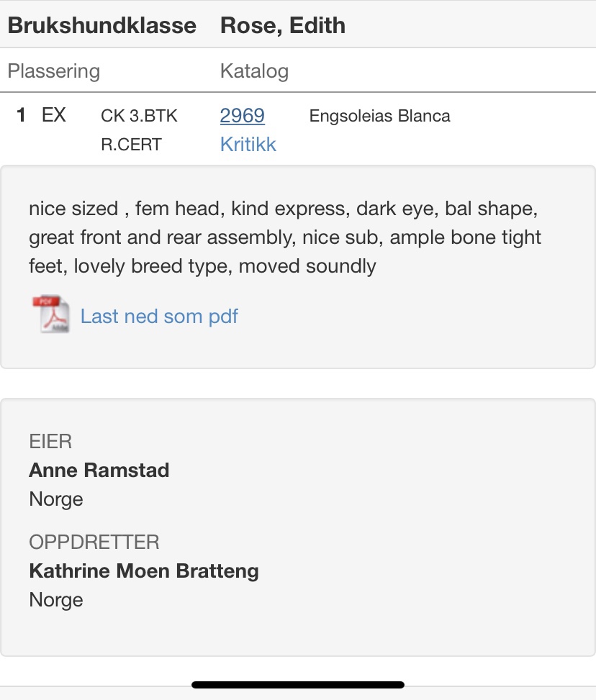Click the R.CERT award label
Image resolution: width=596 pixels, height=700 pixels.
pyautogui.click(x=131, y=145)
